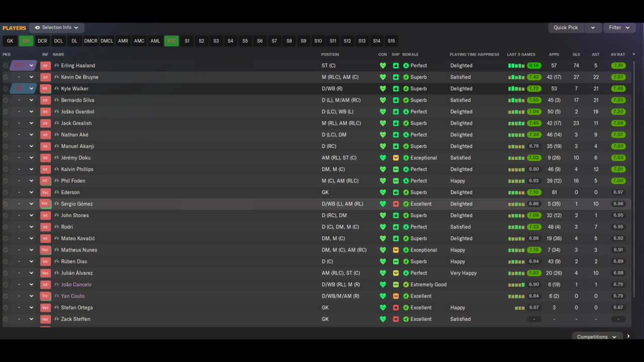This screenshot has height=362, width=644.
Task: Click the next arrow beside Competitions
Action: [x=628, y=336]
